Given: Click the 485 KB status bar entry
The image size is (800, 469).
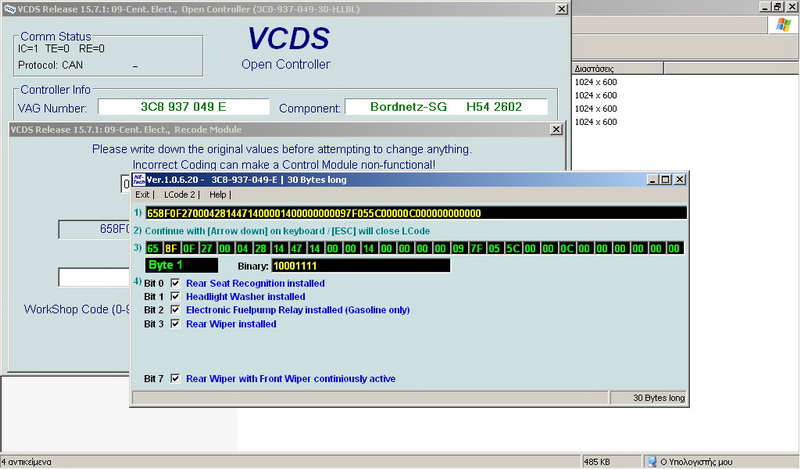Looking at the screenshot, I should pyautogui.click(x=597, y=462).
